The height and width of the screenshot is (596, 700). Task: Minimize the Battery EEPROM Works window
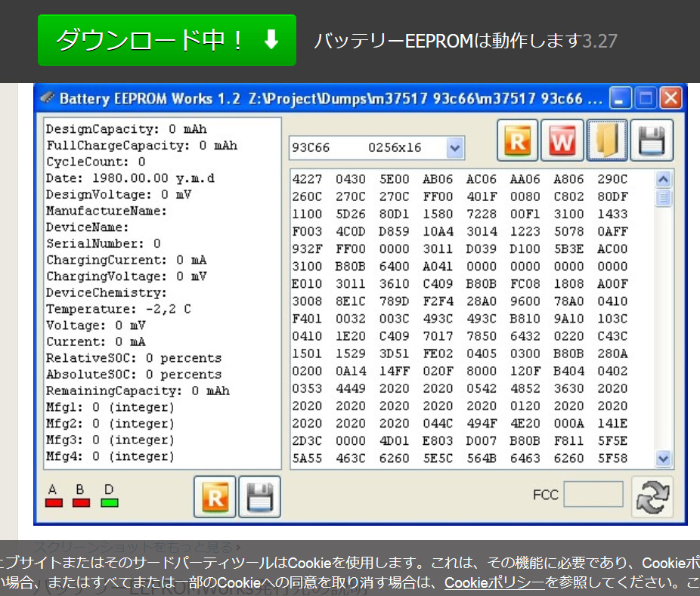coord(620,97)
